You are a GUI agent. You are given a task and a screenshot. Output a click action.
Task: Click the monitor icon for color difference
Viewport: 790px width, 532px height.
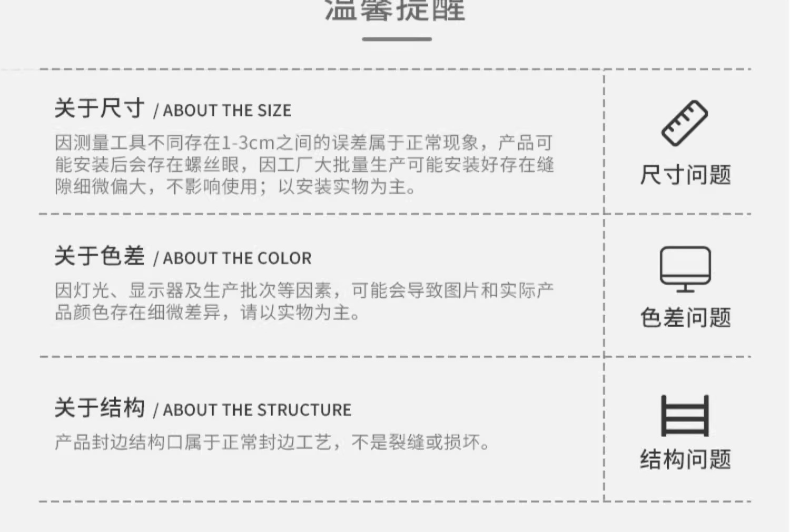[x=685, y=269]
